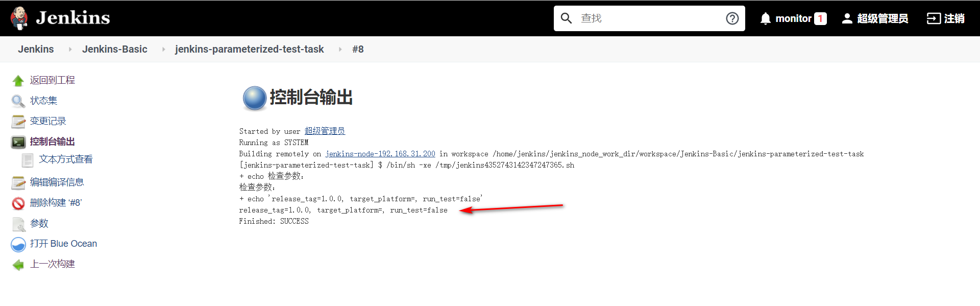Click the '+ echo 检查参数:' console line
Viewport: 980px width, 306px height.
click(x=272, y=176)
